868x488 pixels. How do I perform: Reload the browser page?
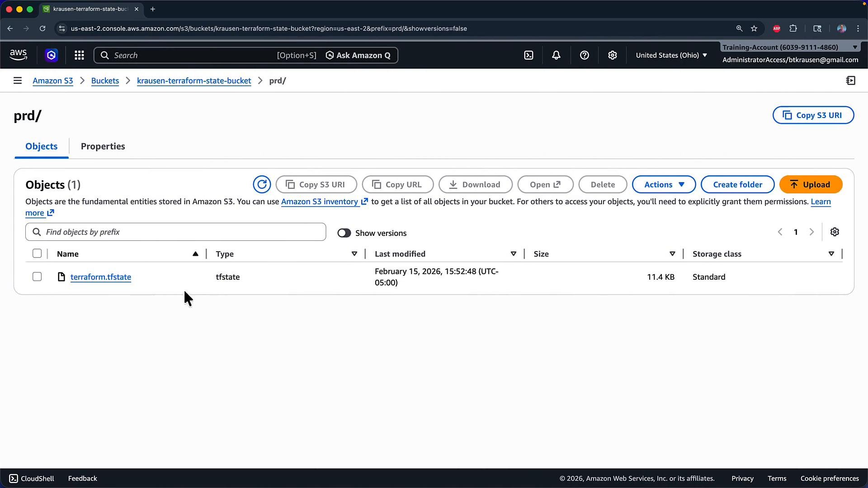tap(42, 28)
